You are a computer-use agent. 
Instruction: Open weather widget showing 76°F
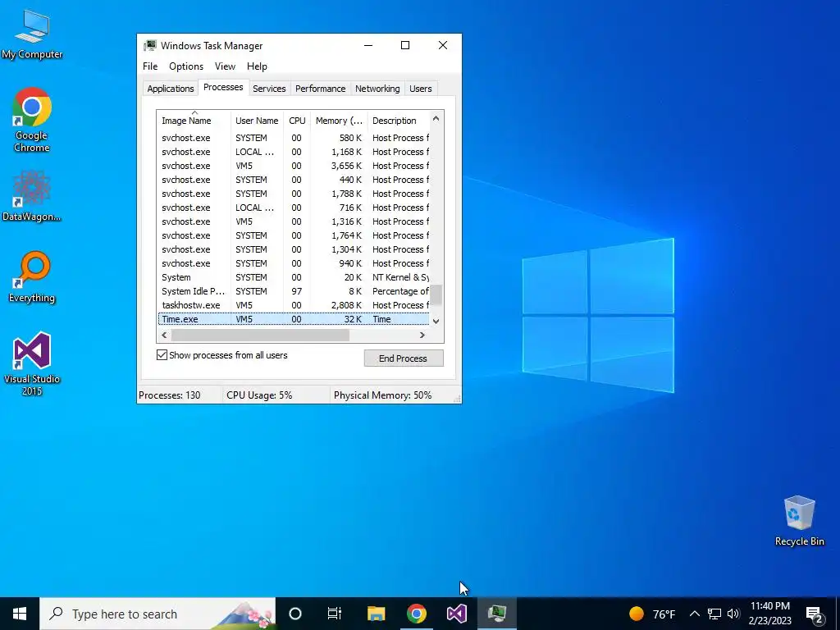coord(652,614)
